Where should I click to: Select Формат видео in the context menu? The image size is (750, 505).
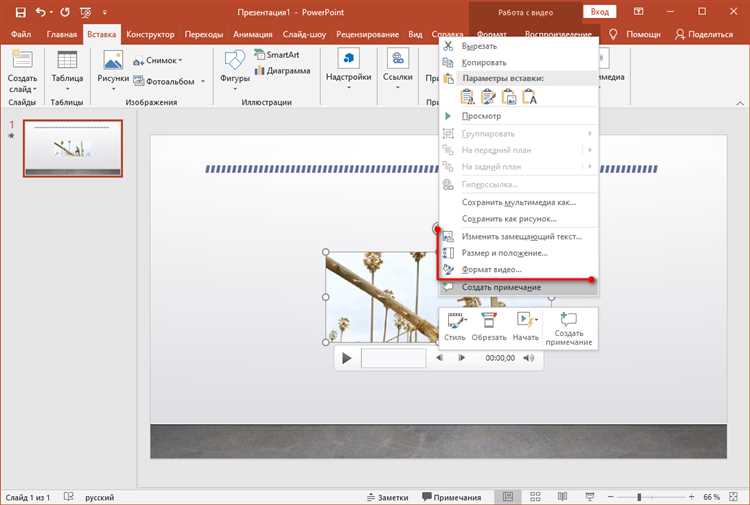490,270
